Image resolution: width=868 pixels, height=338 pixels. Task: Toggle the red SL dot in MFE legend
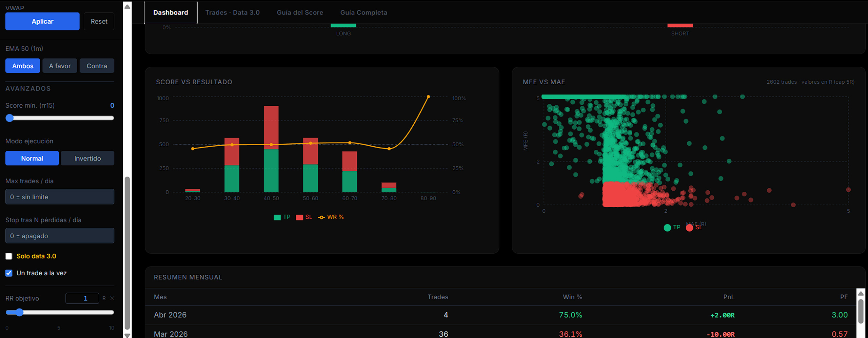pos(689,228)
